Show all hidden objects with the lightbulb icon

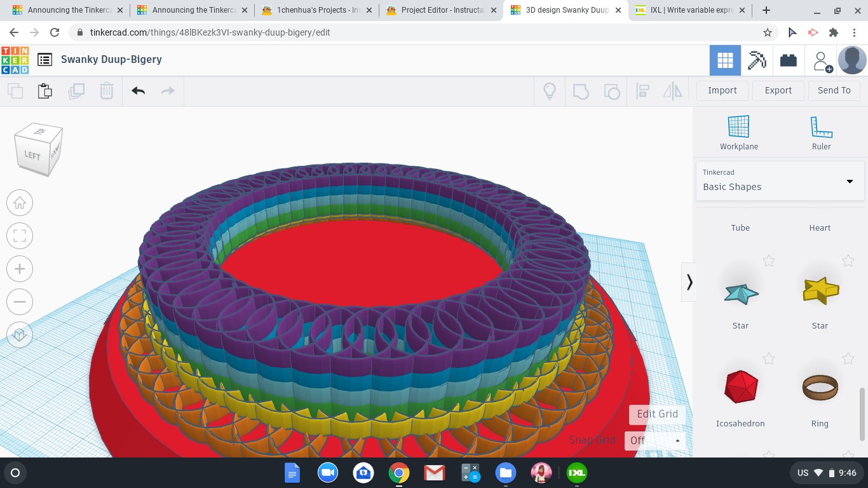click(x=549, y=91)
